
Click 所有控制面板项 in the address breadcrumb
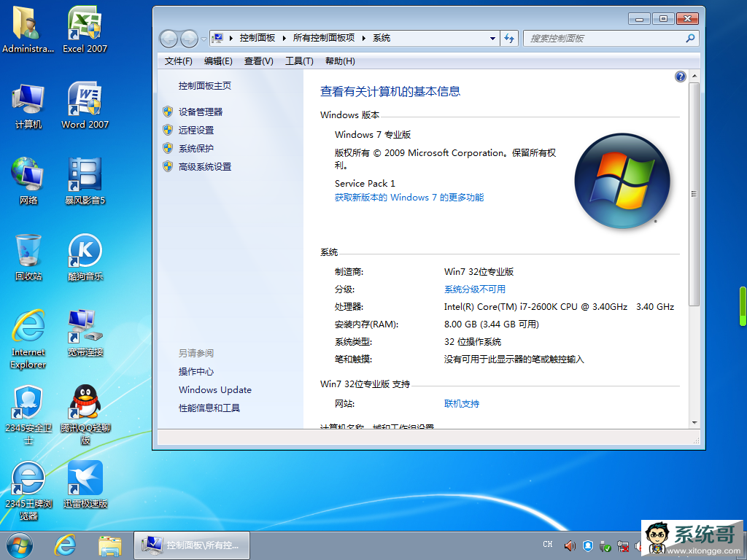coord(324,38)
